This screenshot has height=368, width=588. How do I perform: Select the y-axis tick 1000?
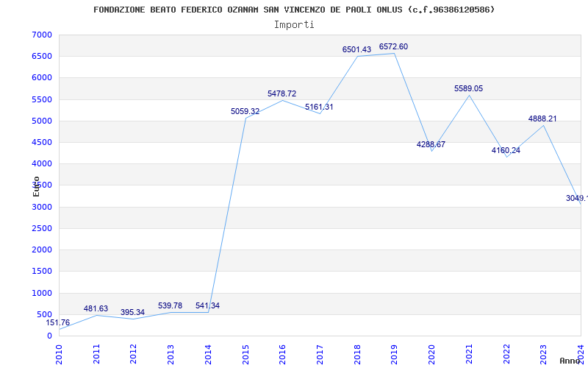(x=42, y=293)
